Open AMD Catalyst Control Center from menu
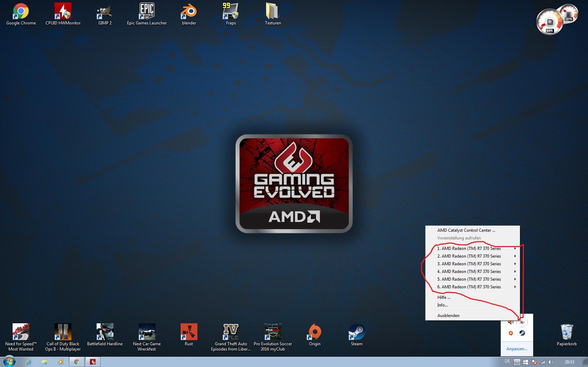The width and height of the screenshot is (588, 367). point(472,230)
